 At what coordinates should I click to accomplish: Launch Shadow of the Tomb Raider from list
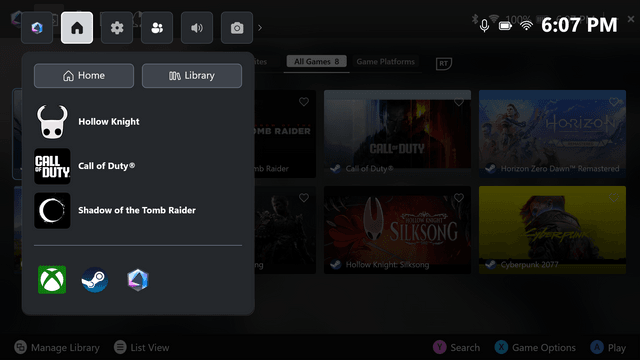(x=138, y=211)
